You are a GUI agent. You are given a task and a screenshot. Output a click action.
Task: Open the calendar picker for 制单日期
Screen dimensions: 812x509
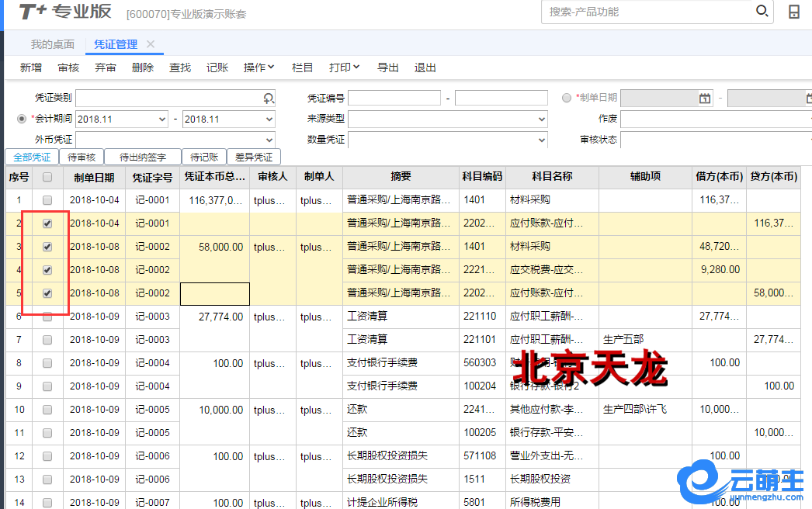[x=704, y=98]
